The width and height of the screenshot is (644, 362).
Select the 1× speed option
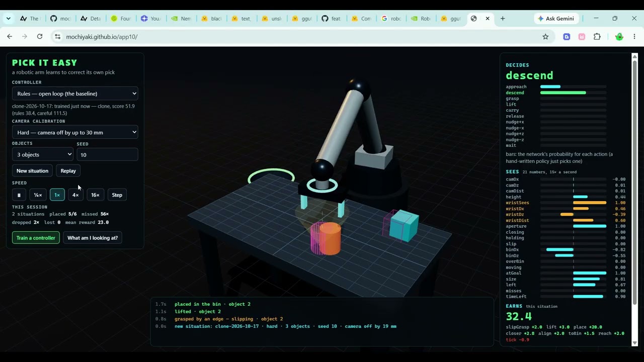click(x=57, y=195)
